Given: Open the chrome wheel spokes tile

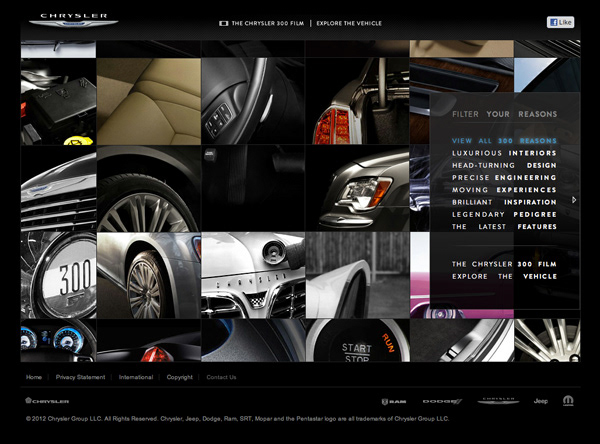Looking at the screenshot, I should (x=547, y=340).
